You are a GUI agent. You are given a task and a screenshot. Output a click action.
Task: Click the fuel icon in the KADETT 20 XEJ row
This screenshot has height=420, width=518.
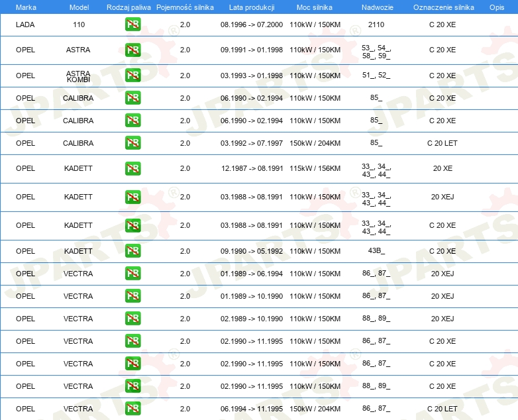132,197
